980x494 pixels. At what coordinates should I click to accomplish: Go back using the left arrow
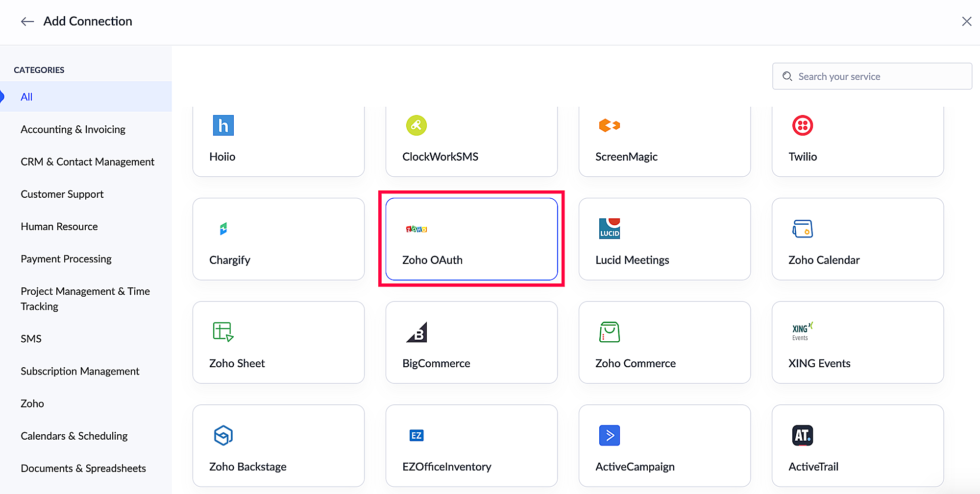coord(27,21)
